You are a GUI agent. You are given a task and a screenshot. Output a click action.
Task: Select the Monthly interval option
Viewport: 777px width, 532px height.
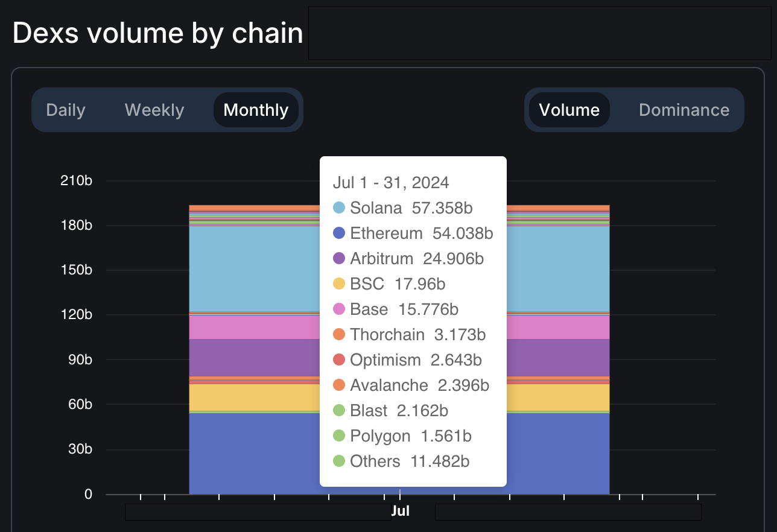(256, 110)
